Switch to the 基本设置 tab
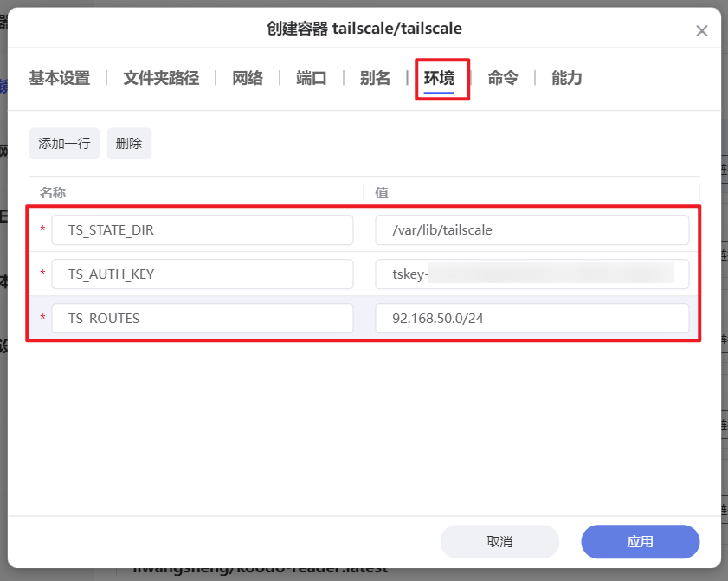Viewport: 728px width, 581px height. [58, 78]
